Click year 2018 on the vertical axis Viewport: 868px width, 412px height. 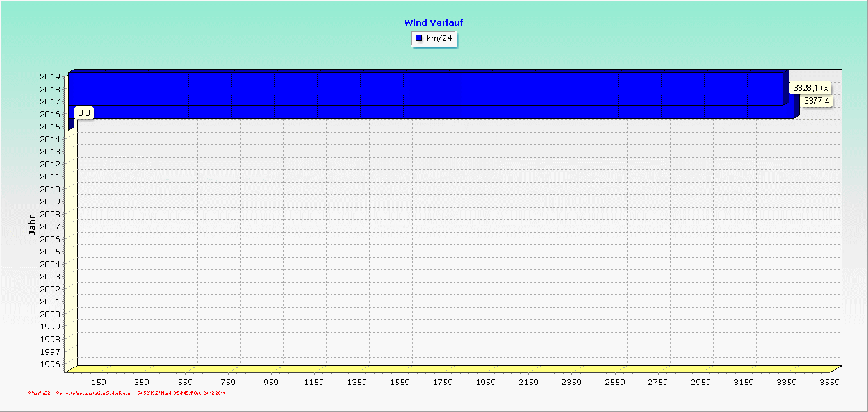coord(50,90)
